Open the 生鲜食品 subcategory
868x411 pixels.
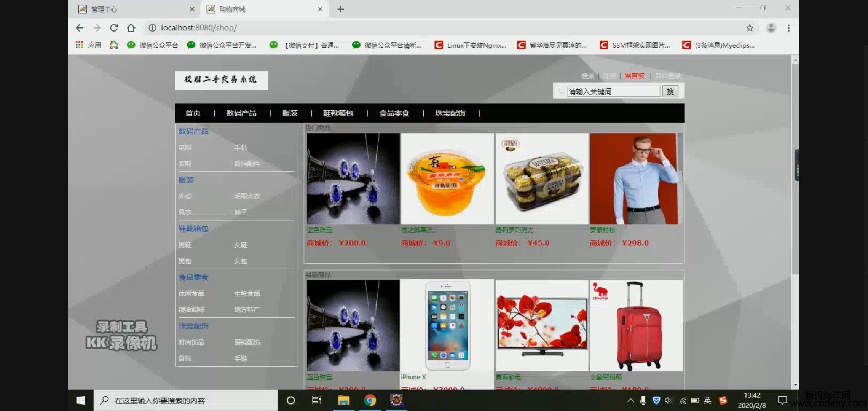pos(247,293)
